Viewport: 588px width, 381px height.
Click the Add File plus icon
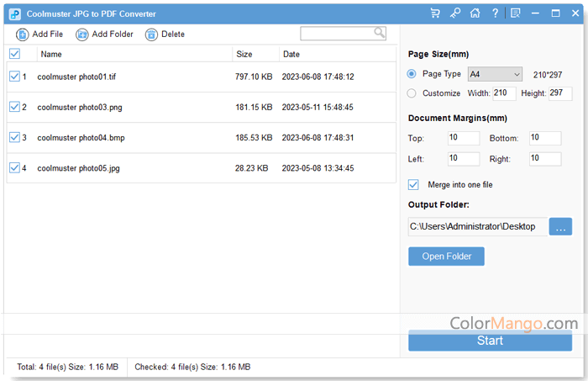[x=22, y=34]
